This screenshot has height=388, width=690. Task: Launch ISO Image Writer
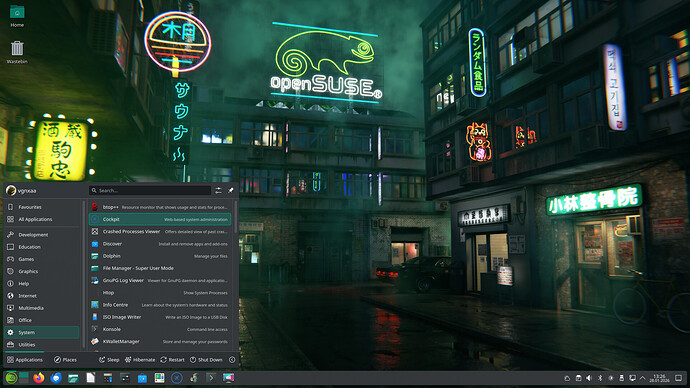pyautogui.click(x=160, y=317)
